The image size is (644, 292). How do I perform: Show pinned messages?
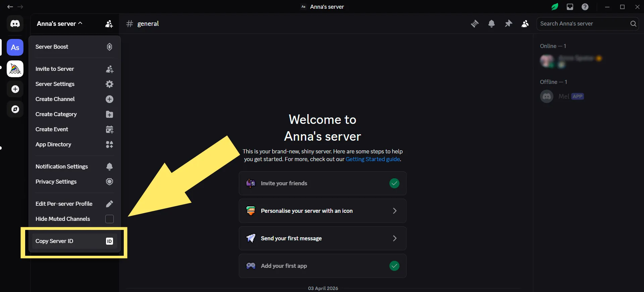pyautogui.click(x=508, y=23)
